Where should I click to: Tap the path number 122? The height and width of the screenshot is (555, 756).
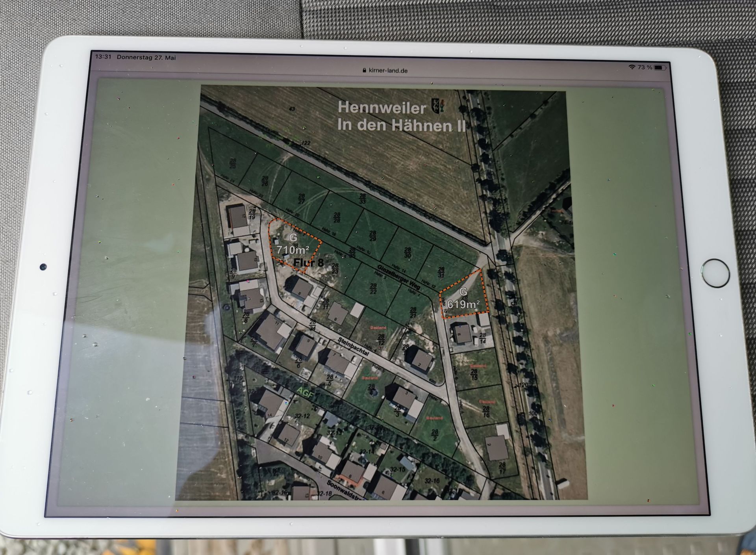pos(306,143)
